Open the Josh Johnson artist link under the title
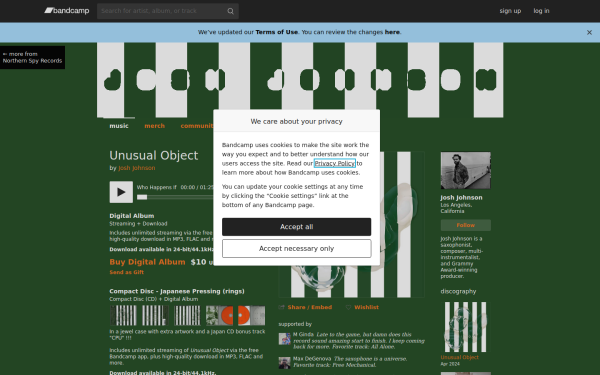 tap(137, 168)
